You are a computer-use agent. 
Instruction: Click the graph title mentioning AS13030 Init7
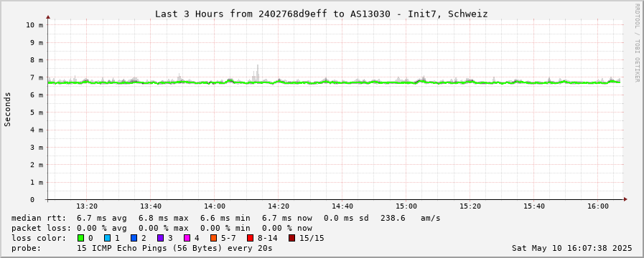pyautogui.click(x=321, y=14)
